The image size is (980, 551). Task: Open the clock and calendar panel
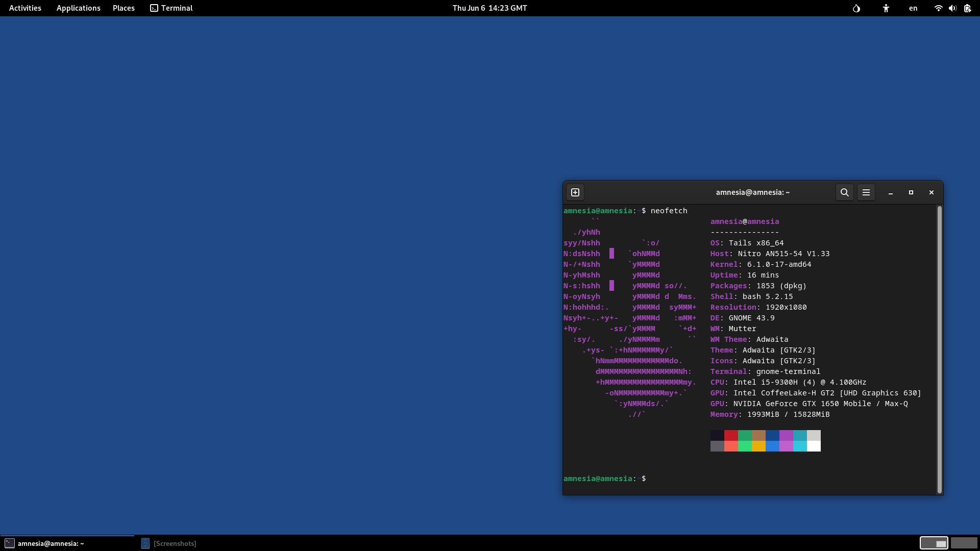coord(489,8)
